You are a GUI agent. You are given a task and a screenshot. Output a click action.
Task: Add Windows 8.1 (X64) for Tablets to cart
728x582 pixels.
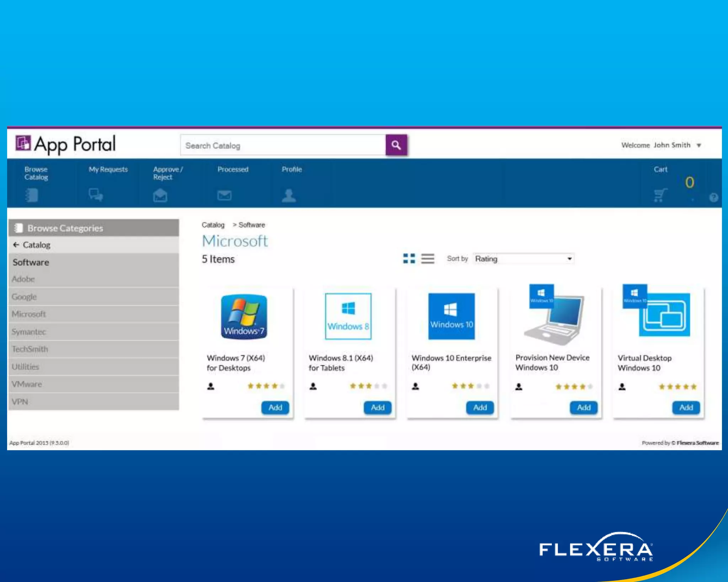tap(378, 408)
